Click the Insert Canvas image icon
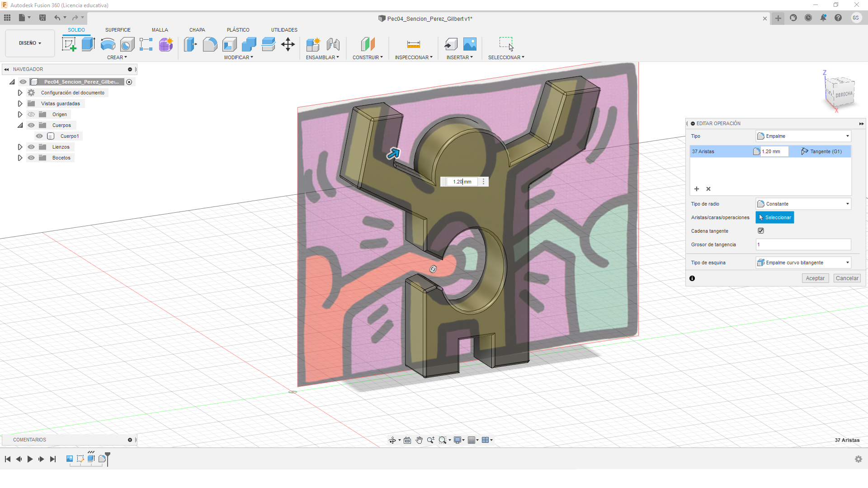The height and width of the screenshot is (488, 868). click(x=470, y=44)
